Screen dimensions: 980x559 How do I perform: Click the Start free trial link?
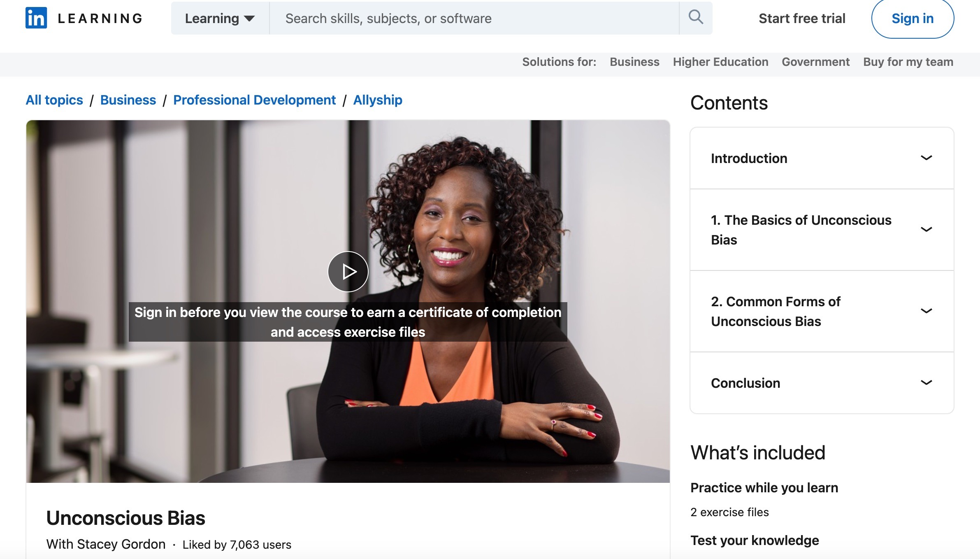[x=802, y=19]
